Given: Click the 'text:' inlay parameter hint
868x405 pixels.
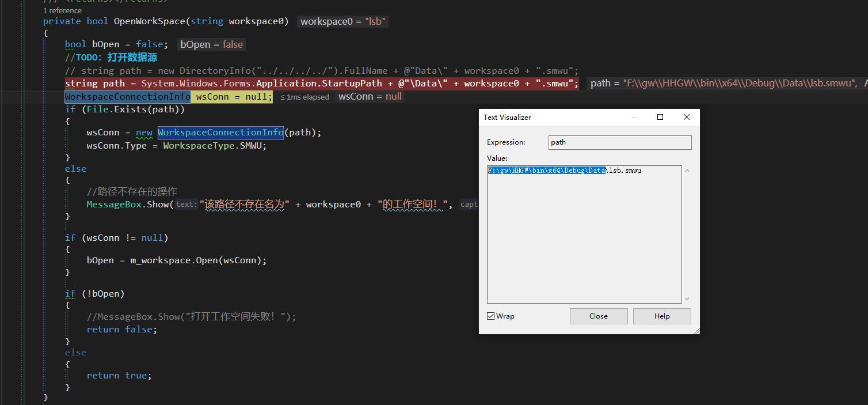Looking at the screenshot, I should click(186, 205).
